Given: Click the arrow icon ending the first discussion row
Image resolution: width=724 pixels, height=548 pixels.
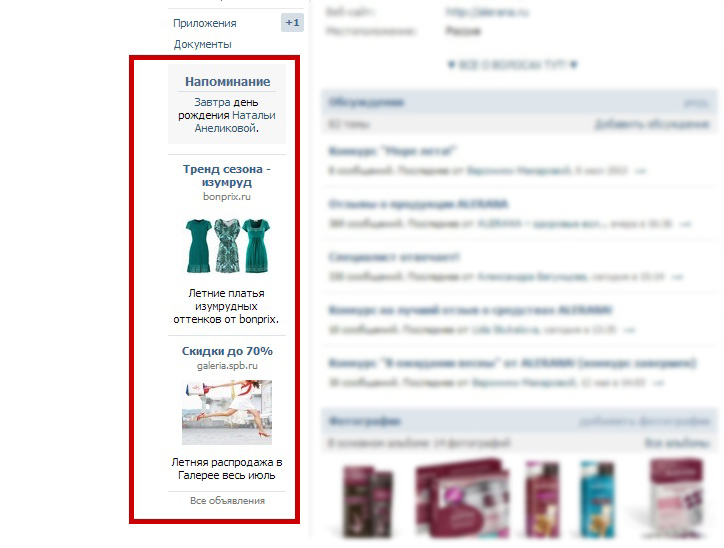Looking at the screenshot, I should pos(640,171).
